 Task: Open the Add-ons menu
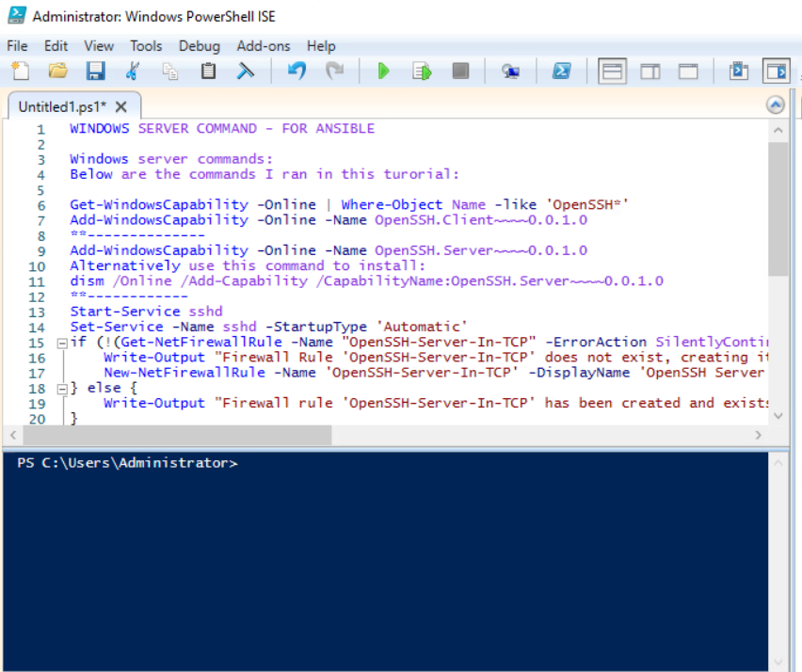pyautogui.click(x=263, y=46)
